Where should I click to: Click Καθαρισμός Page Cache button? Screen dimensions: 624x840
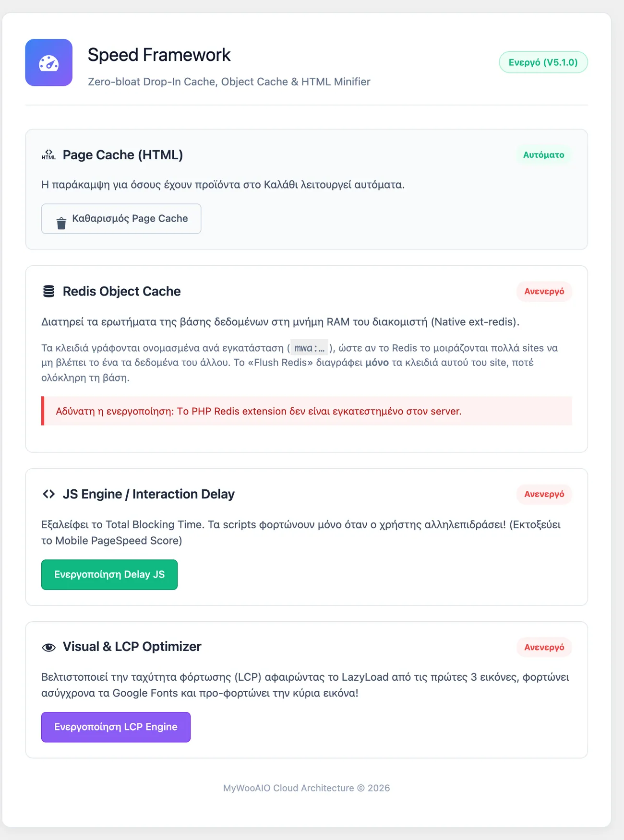point(121,219)
